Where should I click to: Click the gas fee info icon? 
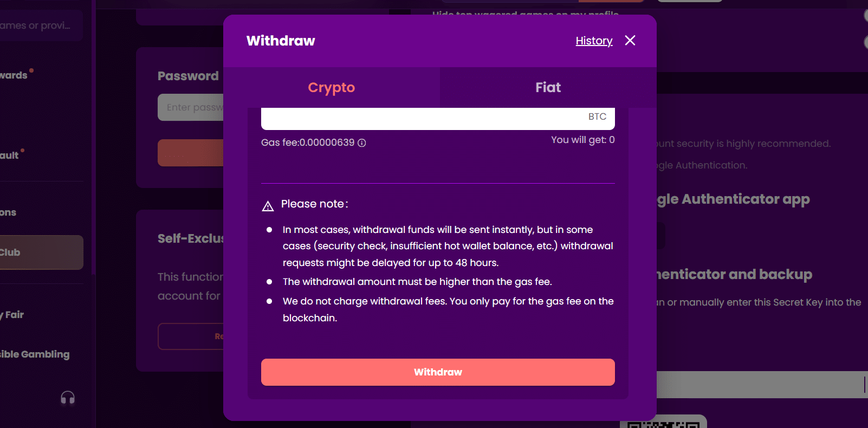pos(362,142)
